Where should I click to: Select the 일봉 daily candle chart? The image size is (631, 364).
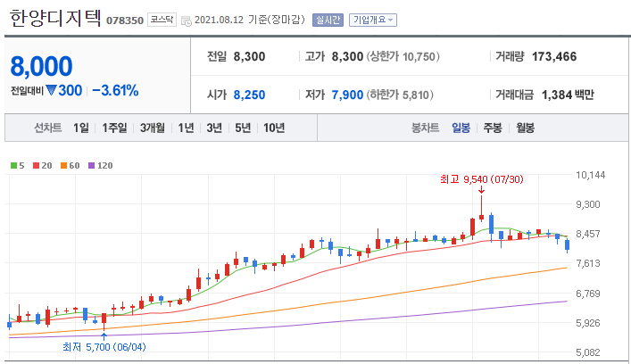pos(461,128)
